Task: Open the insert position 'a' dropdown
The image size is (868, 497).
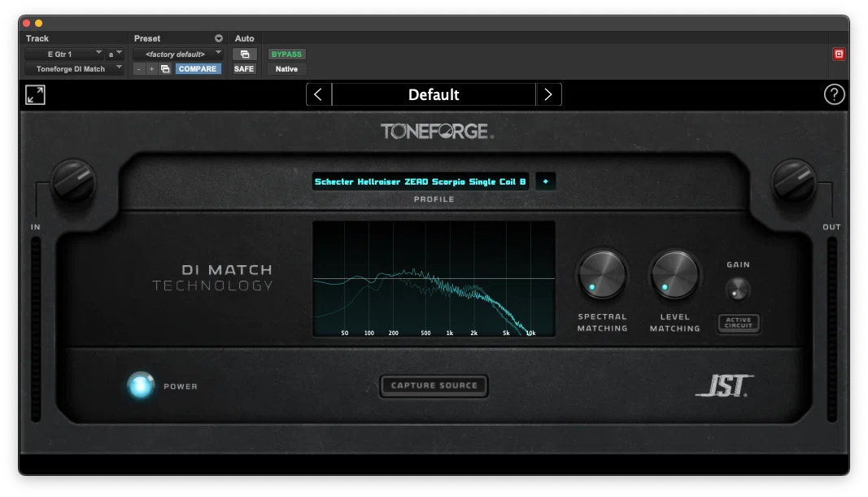Action: (115, 54)
